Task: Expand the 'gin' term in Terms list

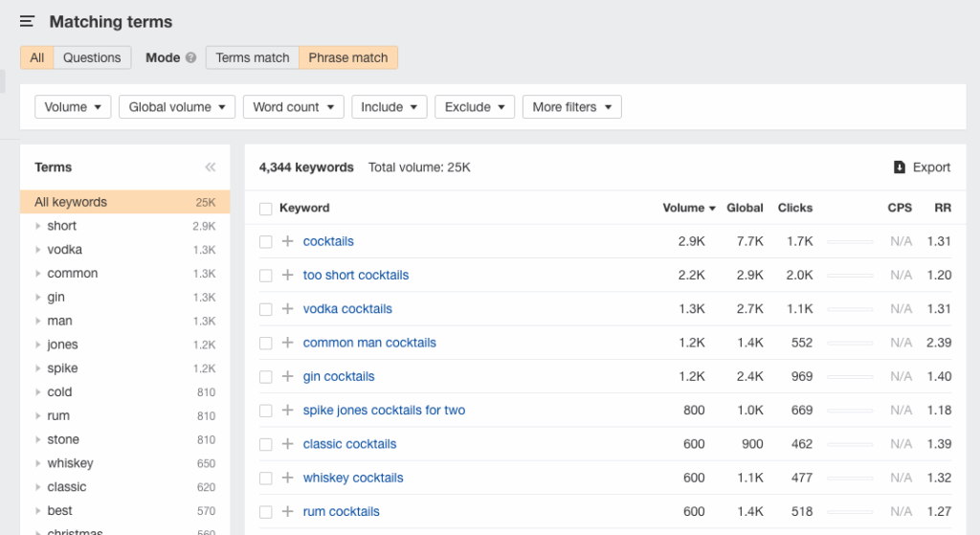Action: point(38,297)
